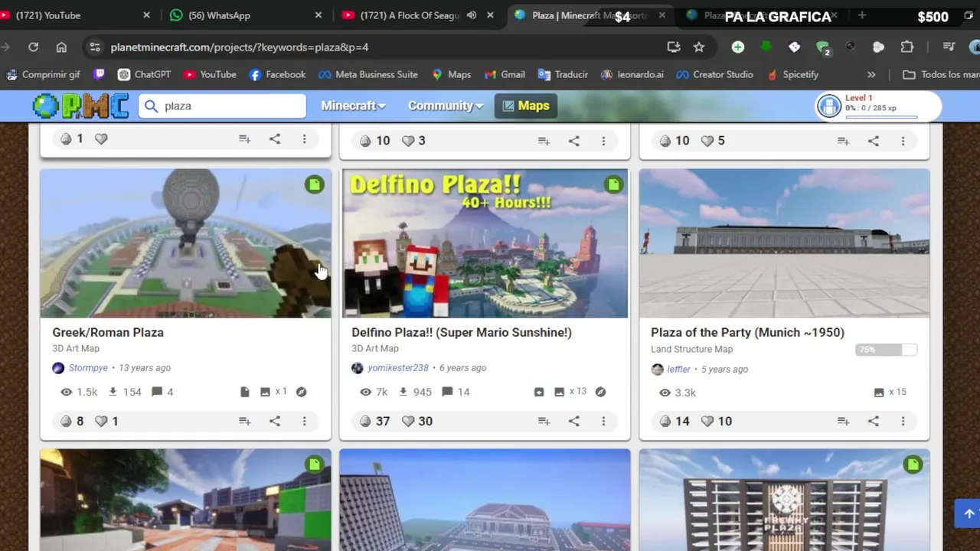The height and width of the screenshot is (551, 980).
Task: Click the 75% progress bar on Plaza of the Party
Action: pos(886,350)
